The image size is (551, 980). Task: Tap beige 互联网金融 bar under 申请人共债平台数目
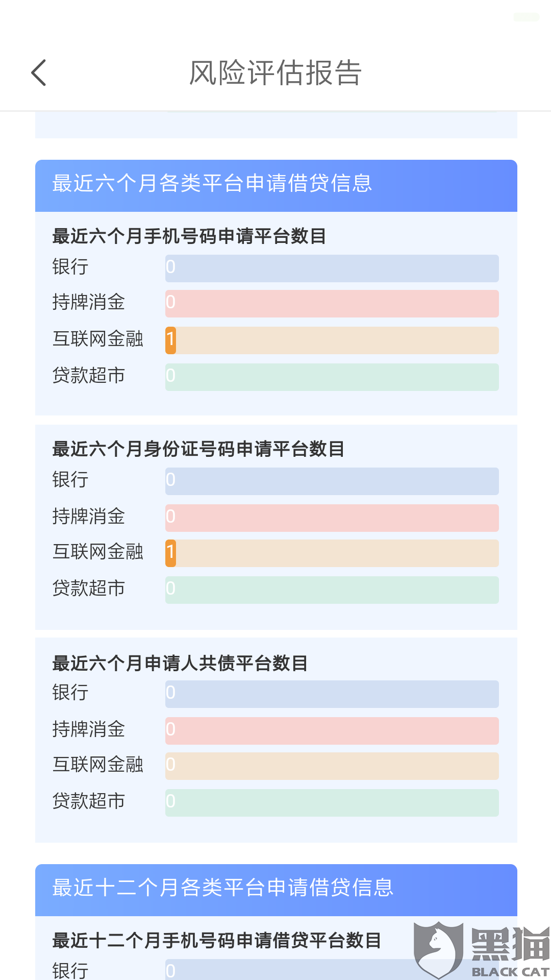pos(332,766)
